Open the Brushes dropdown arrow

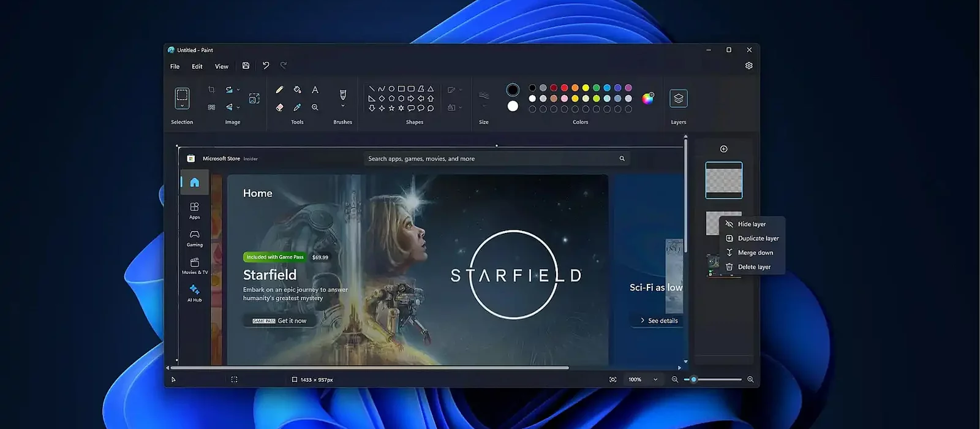pos(343,106)
